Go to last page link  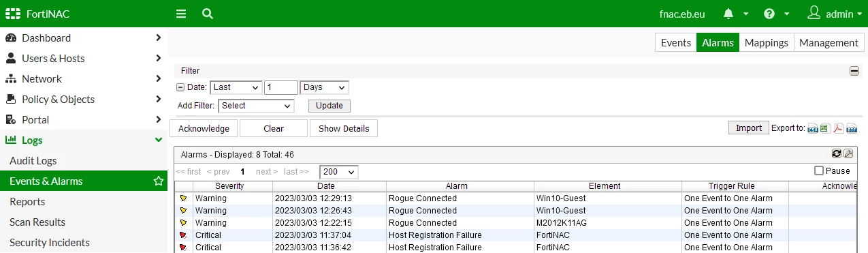(x=296, y=172)
